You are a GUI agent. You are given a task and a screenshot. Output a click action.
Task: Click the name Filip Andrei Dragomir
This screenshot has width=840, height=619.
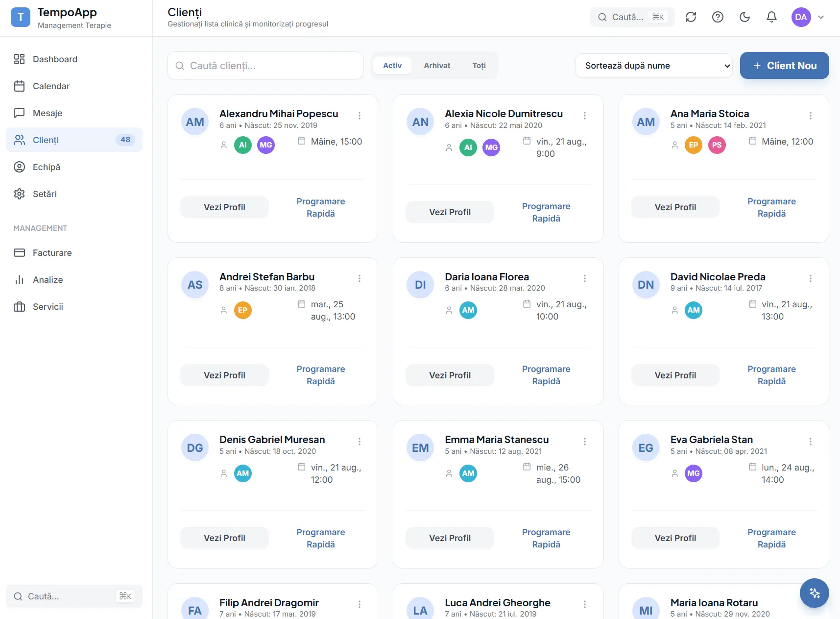[269, 603]
